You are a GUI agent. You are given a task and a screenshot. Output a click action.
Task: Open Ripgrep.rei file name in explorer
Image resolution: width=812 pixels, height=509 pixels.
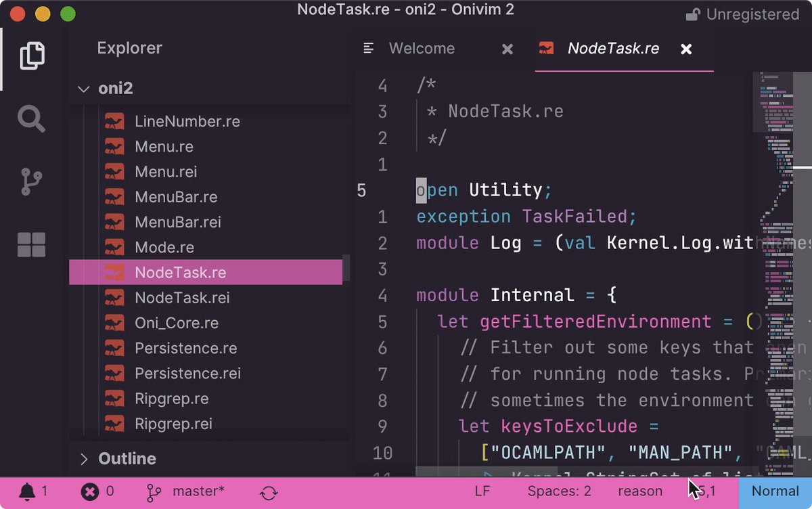pyautogui.click(x=173, y=424)
